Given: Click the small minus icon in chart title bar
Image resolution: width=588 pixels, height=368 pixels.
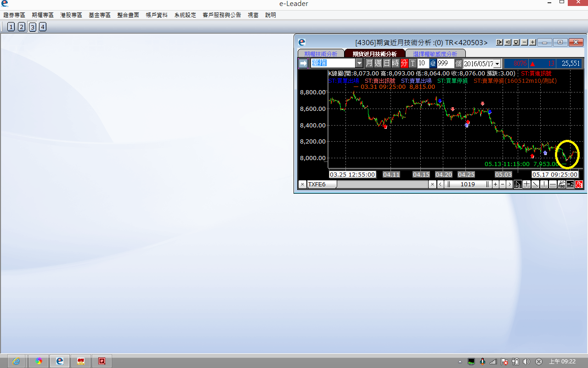Looking at the screenshot, I should coord(525,42).
